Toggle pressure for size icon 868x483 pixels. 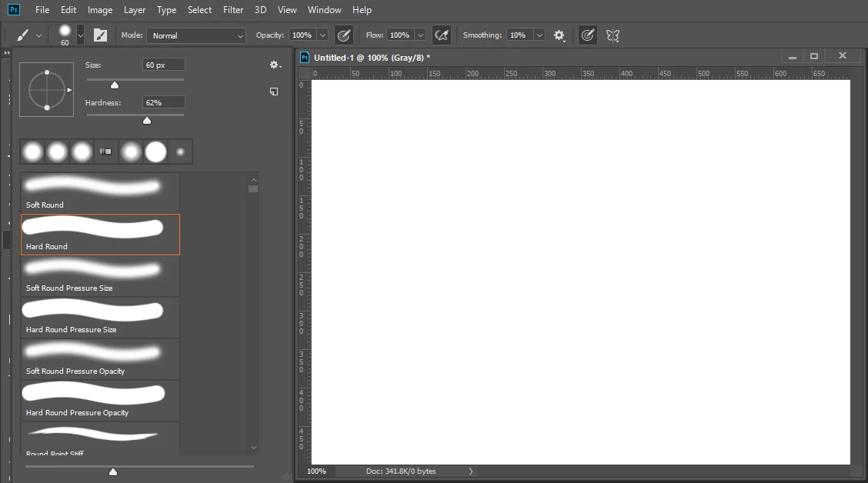click(x=587, y=35)
